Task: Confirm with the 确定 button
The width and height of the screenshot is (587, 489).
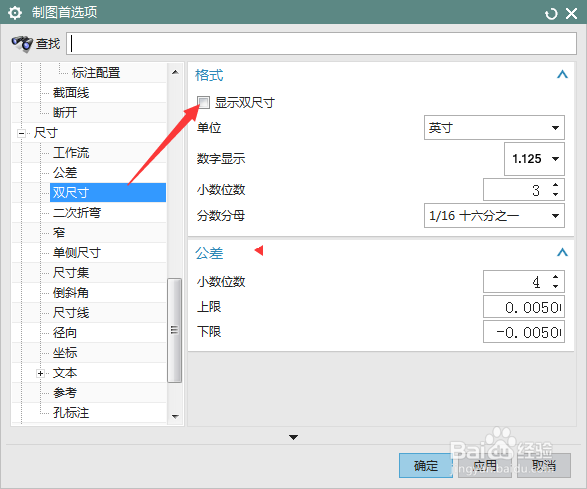Action: (426, 465)
